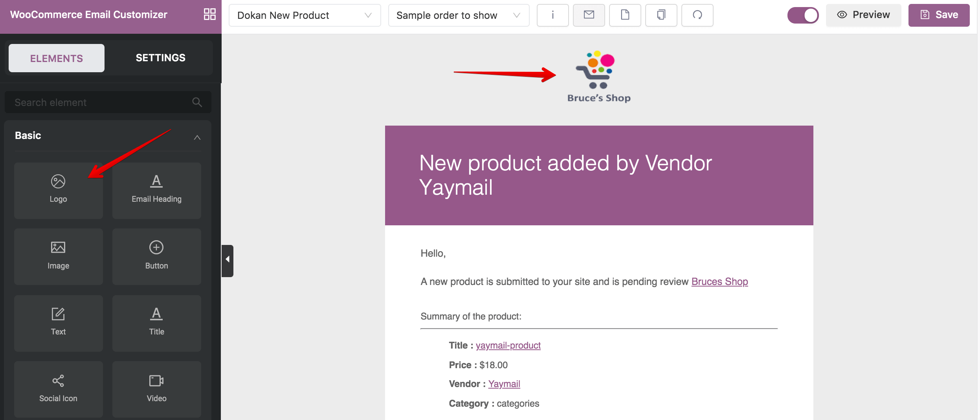The width and height of the screenshot is (980, 420).
Task: Collapse the Basic elements section
Action: click(x=197, y=137)
